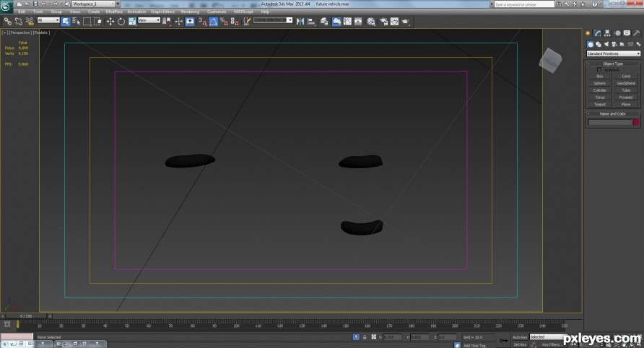Open Rendered Frame Window
This screenshot has width=644, height=348.
394,22
